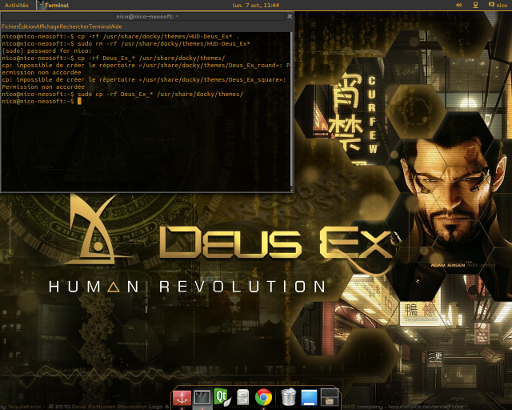Image resolution: width=512 pixels, height=410 pixels.
Task: Click the network status icon in top panel
Action: (x=476, y=5)
